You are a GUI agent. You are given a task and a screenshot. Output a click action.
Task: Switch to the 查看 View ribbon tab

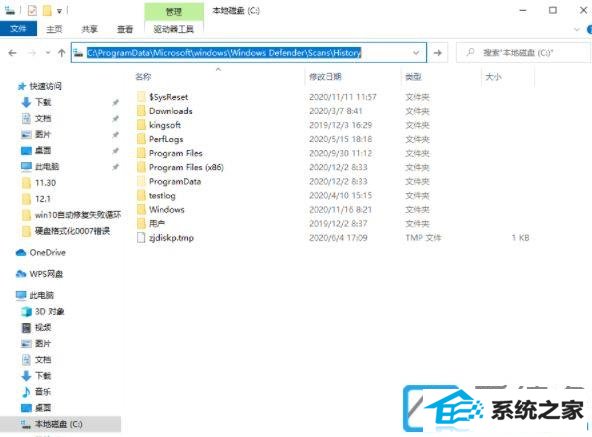click(125, 29)
